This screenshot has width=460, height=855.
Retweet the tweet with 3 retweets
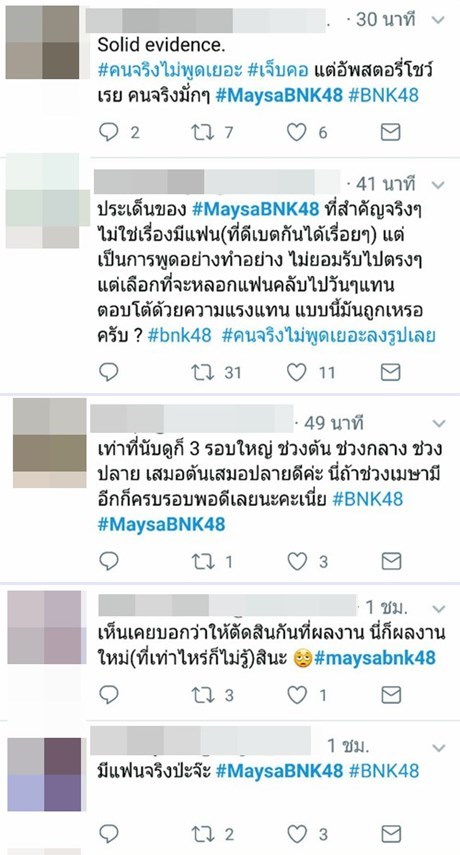click(203, 695)
